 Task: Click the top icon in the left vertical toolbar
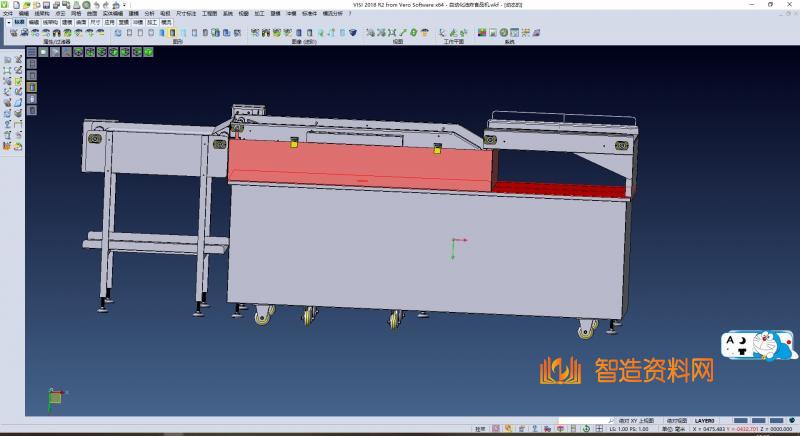click(x=7, y=60)
